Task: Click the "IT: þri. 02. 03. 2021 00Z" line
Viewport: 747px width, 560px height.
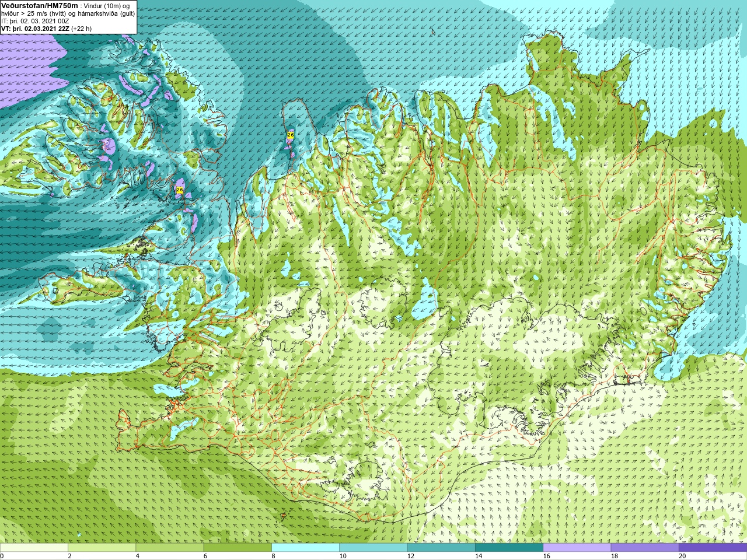Action: coord(35,21)
